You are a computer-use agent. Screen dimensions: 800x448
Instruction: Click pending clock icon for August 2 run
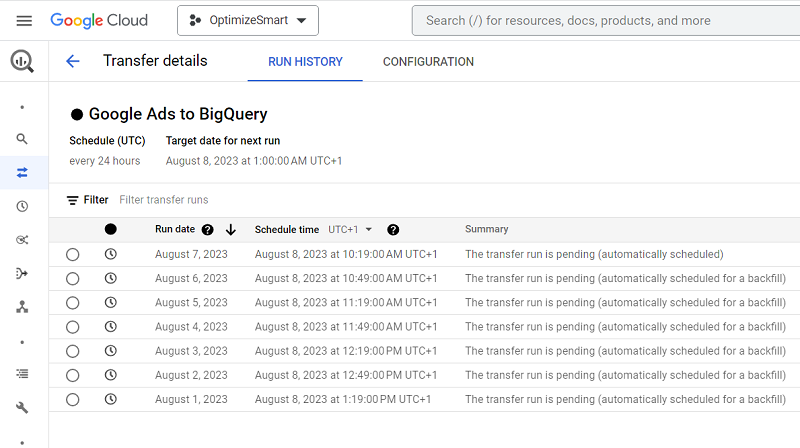[111, 375]
